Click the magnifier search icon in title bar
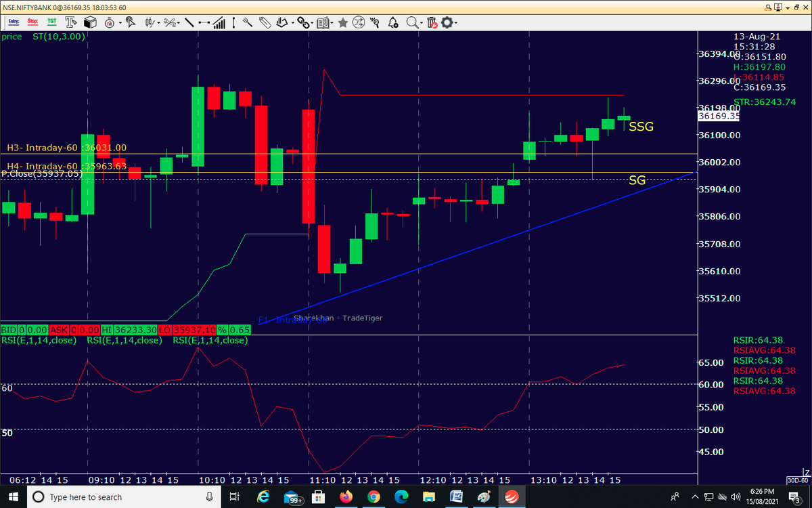The image size is (812, 508). point(768,6)
